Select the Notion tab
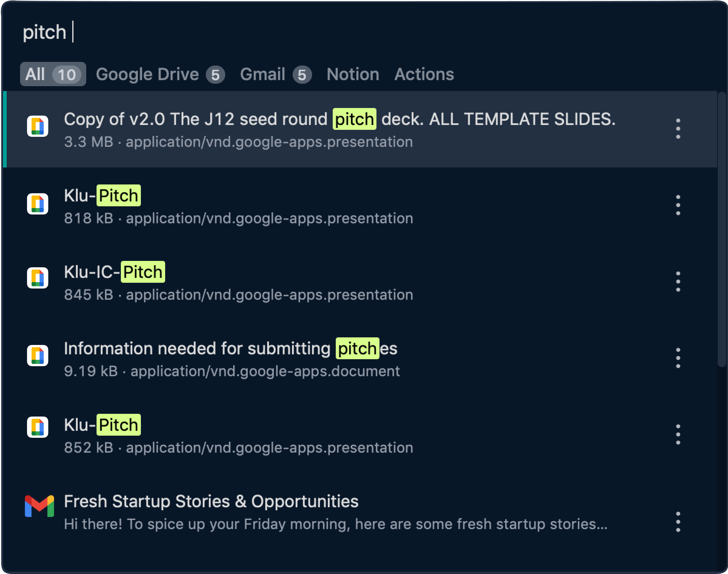Screen dimensions: 728x574 pyautogui.click(x=353, y=74)
